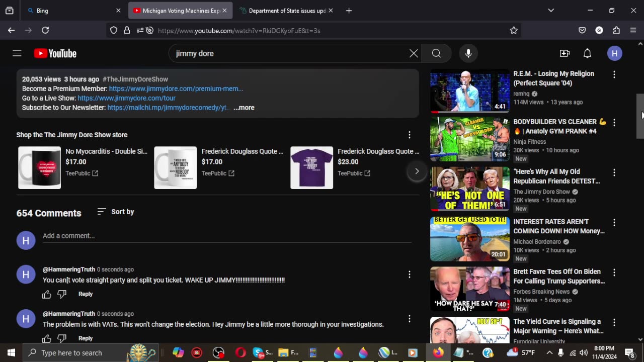Screen dimensions: 644x362
Task: Open YouTube notifications bell
Action: (x=587, y=53)
